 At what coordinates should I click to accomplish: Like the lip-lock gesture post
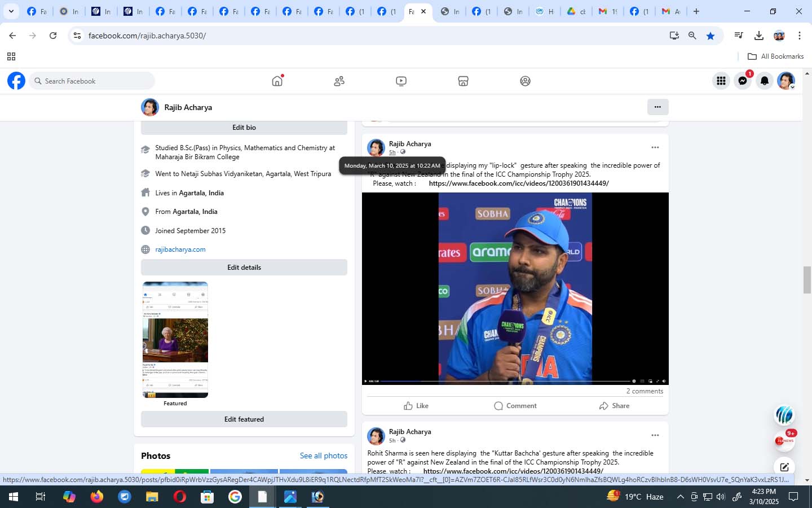tap(416, 406)
